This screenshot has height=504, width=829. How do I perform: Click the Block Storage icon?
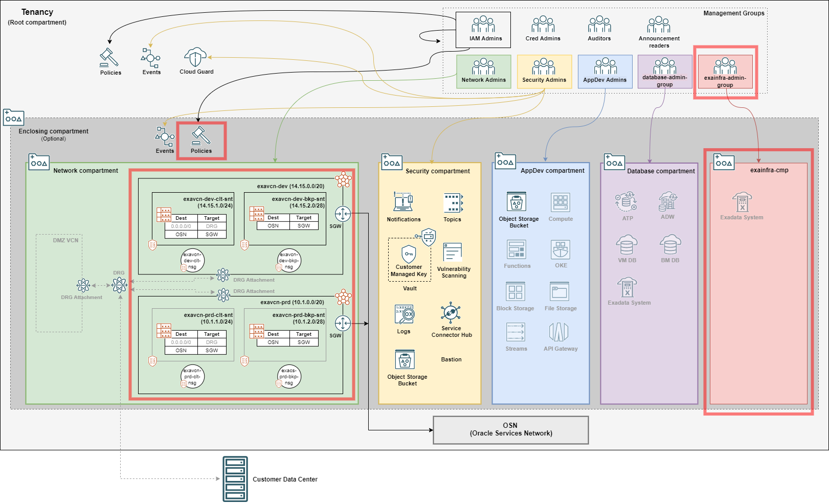[x=515, y=292]
